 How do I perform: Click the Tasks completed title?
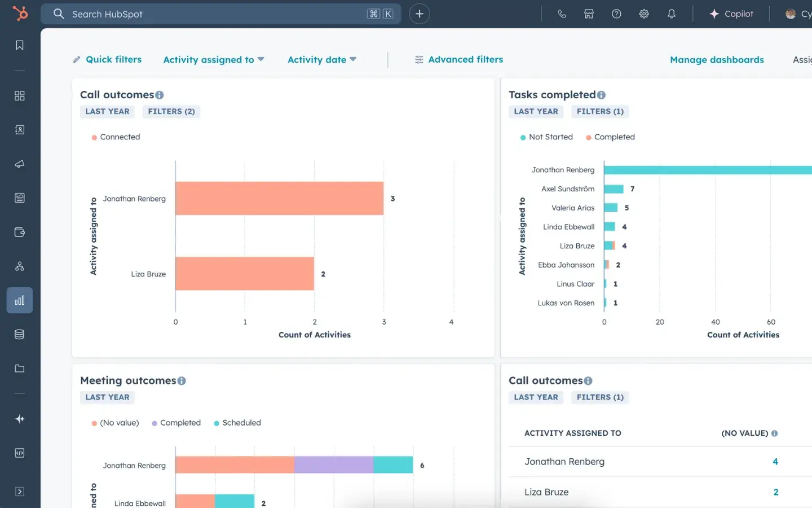[x=552, y=95]
